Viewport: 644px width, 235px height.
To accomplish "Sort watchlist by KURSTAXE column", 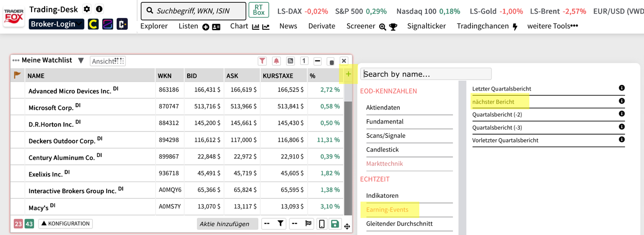I will click(283, 76).
